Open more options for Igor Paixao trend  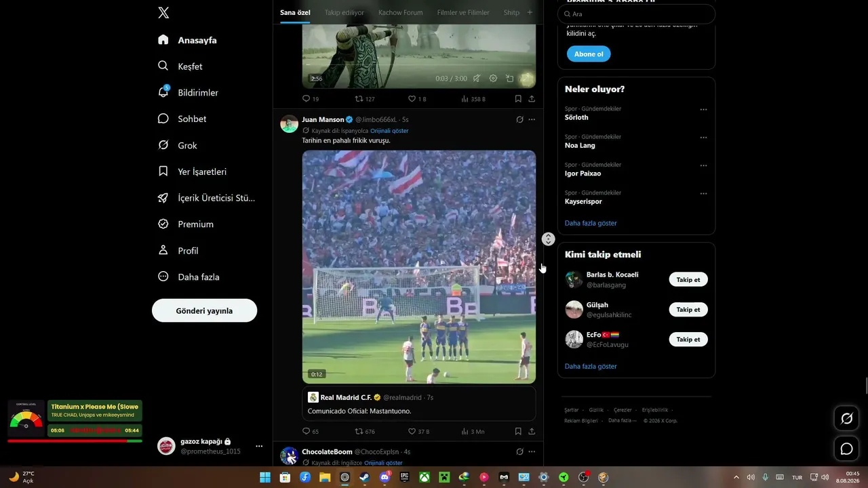pos(703,165)
